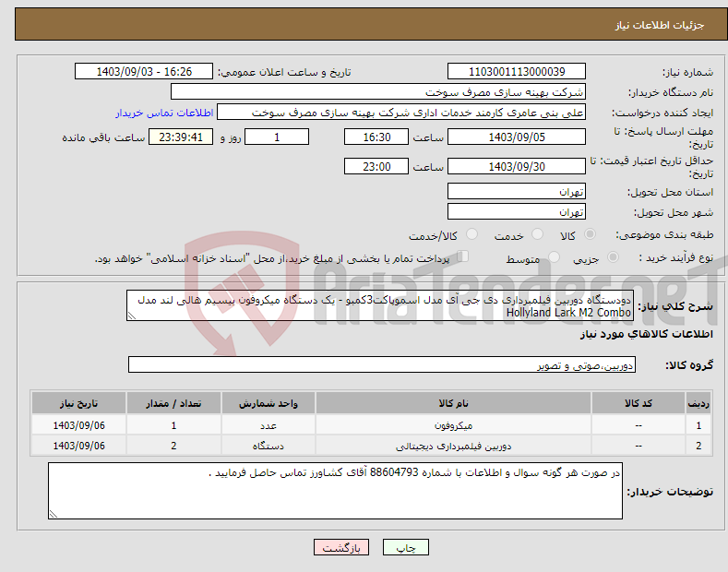The width and height of the screenshot is (728, 572).
Task: Click the کد کالا column header
Action: pyautogui.click(x=638, y=403)
